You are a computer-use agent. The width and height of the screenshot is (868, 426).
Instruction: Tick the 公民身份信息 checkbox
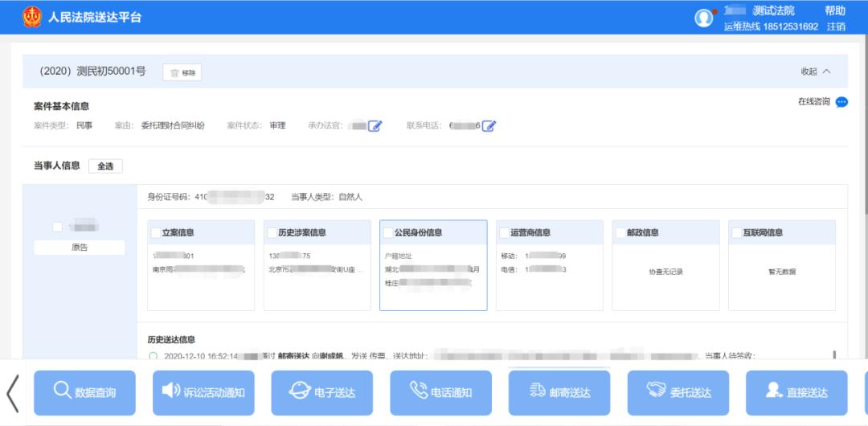387,233
